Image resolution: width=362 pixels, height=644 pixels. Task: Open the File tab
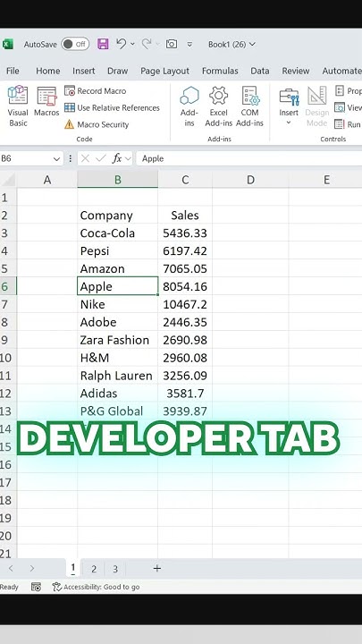click(13, 71)
